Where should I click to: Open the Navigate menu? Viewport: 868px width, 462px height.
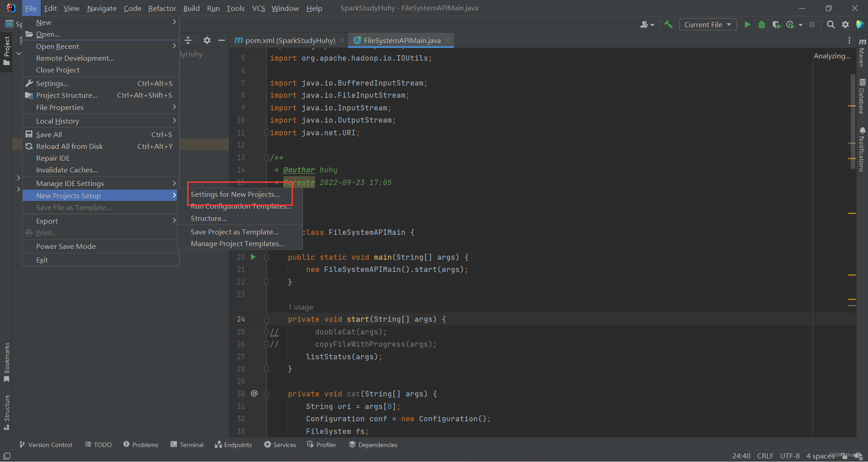point(102,8)
